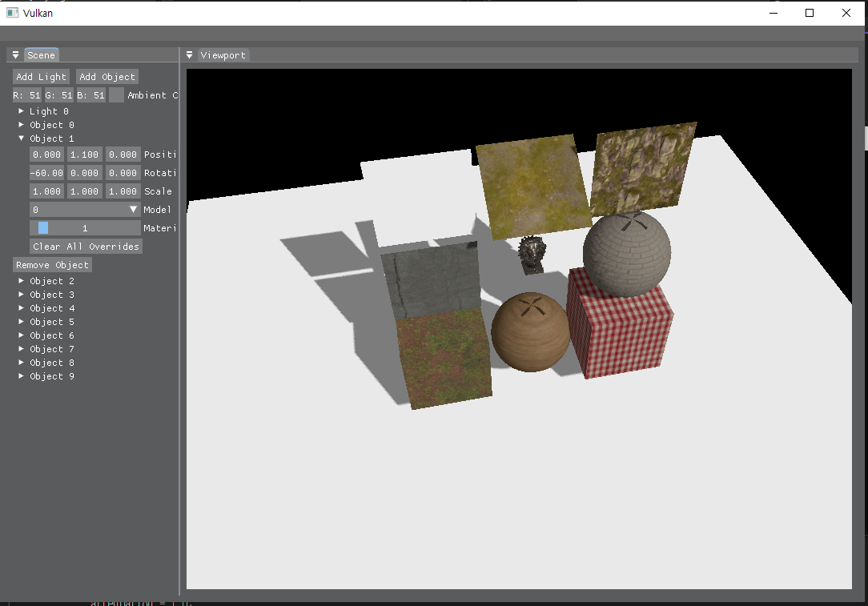Viewport: 868px width, 606px height.
Task: Select Scale X field 1.000
Action: coord(46,191)
